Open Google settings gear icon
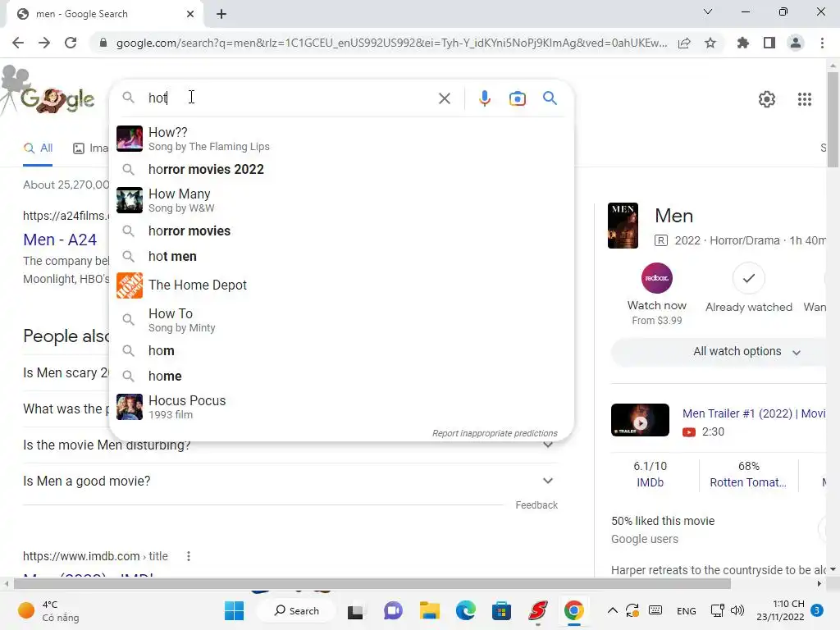 [767, 99]
